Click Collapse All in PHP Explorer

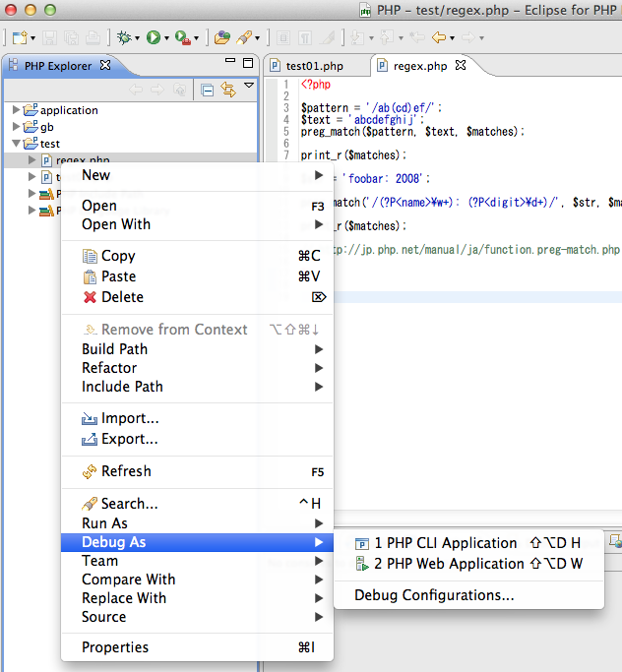pos(207,90)
